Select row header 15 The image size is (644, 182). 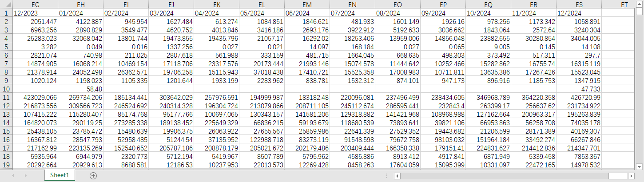tap(6, 131)
